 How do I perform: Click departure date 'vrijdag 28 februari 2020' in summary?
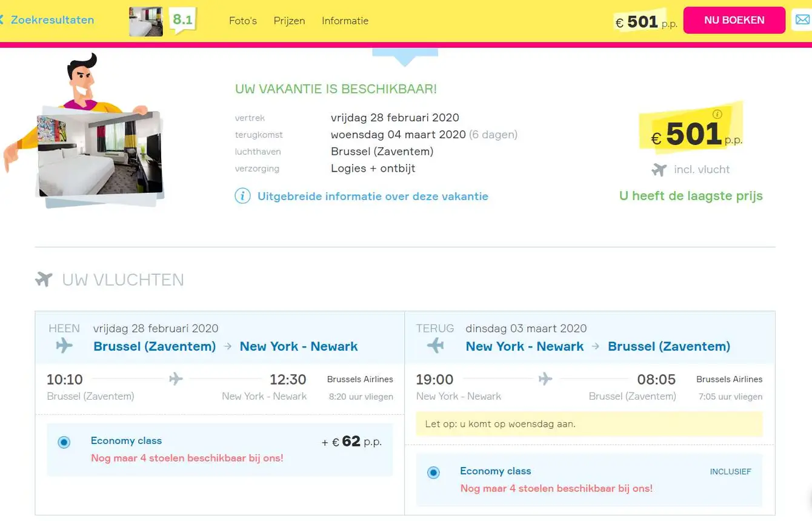(395, 118)
